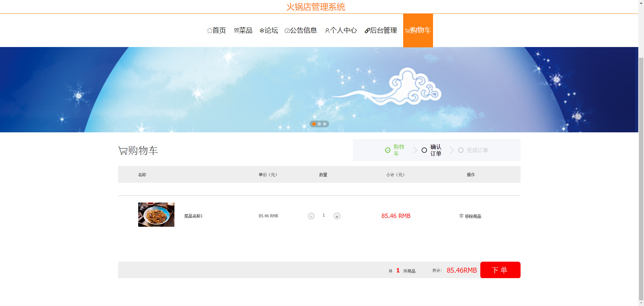The height and width of the screenshot is (306, 644).
Task: Click the 完成订单 step label
Action: pyautogui.click(x=477, y=150)
